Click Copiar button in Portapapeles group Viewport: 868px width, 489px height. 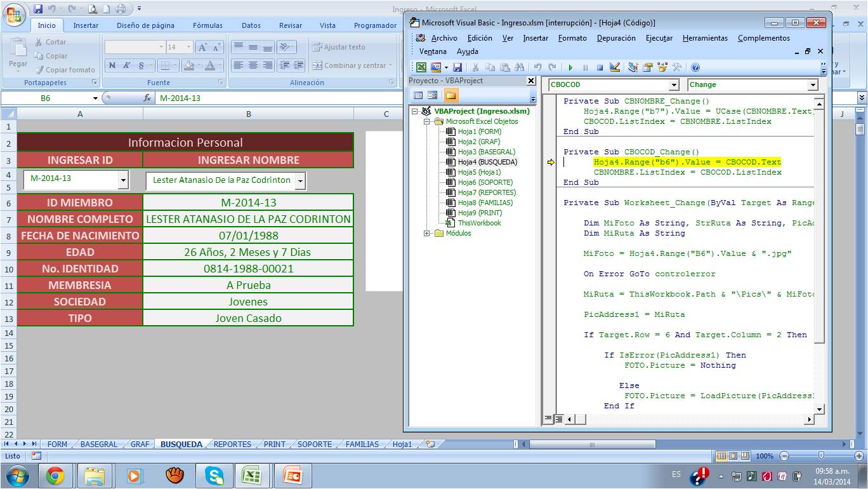pos(51,56)
